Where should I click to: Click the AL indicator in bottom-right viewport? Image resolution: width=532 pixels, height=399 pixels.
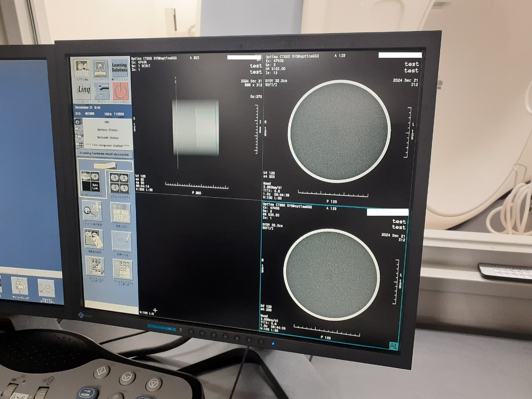click(393, 345)
